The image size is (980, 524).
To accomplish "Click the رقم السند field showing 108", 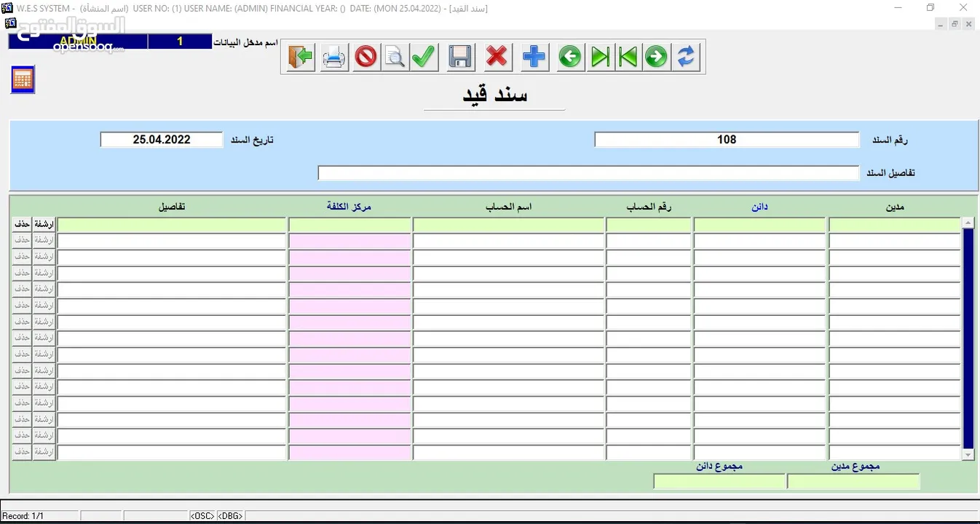I will [x=727, y=140].
